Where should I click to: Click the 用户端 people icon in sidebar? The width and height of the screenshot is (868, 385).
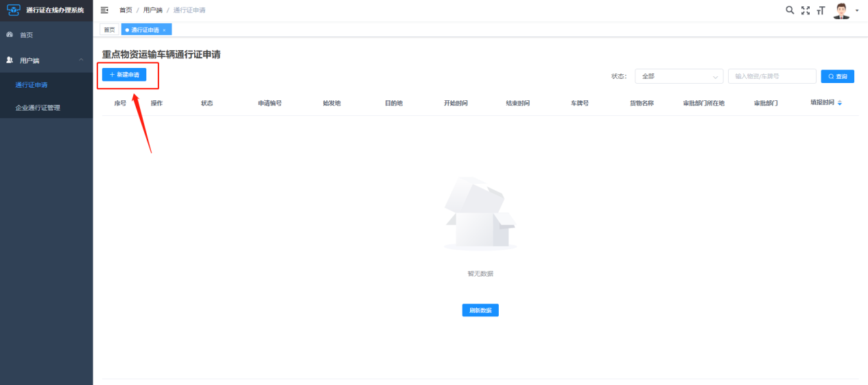10,60
